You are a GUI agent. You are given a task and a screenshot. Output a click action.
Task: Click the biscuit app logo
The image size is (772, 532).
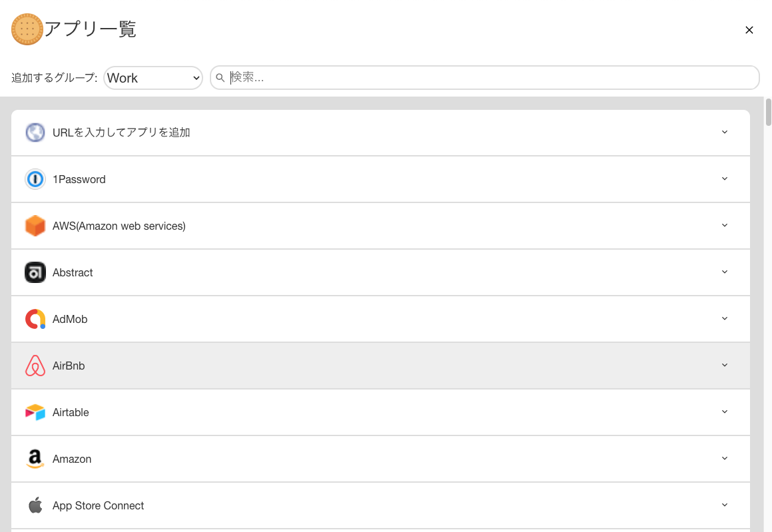point(27,29)
